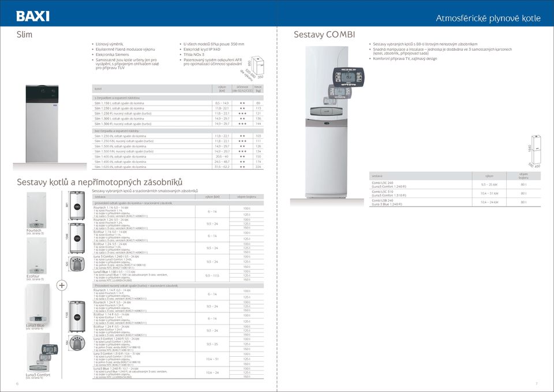Click the row "Slim 1.150 i, odtah spalin do komína"
This screenshot has width=554, height=392.
[178, 103]
